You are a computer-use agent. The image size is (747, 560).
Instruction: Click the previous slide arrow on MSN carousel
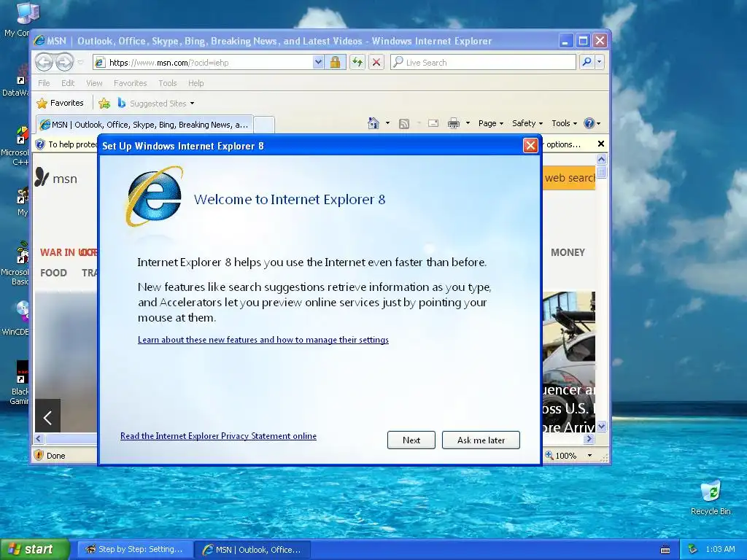click(x=47, y=418)
